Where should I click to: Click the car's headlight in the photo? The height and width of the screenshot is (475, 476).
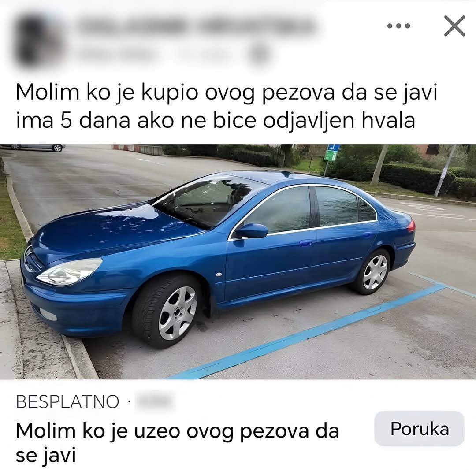pos(70,271)
